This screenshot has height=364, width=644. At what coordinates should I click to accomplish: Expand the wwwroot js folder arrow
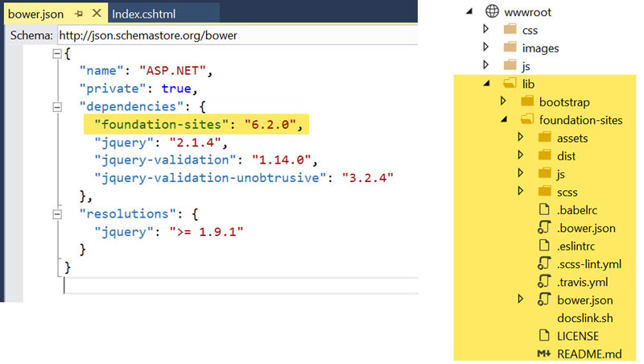486,65
